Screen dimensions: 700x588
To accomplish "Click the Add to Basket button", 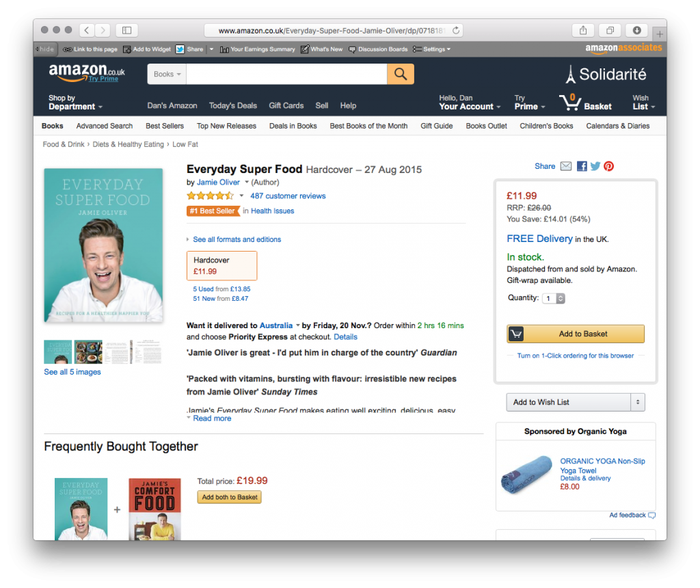I will [576, 334].
